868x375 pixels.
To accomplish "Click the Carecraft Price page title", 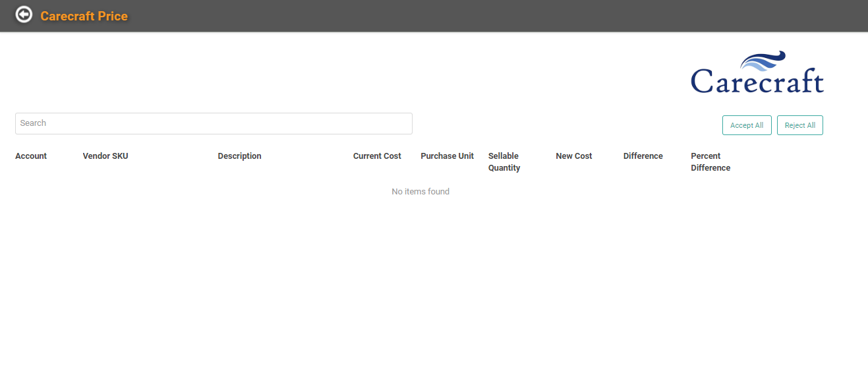I will click(84, 16).
